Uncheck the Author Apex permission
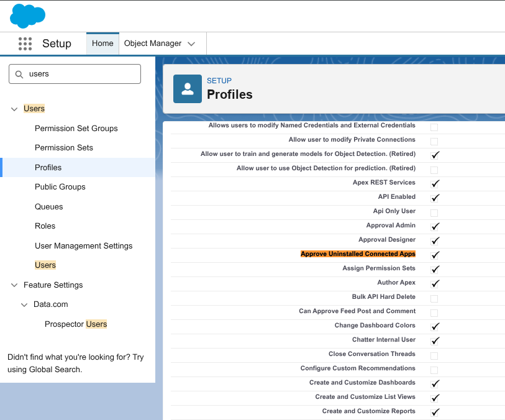Viewport: 505px width, 420px height. 435,283
